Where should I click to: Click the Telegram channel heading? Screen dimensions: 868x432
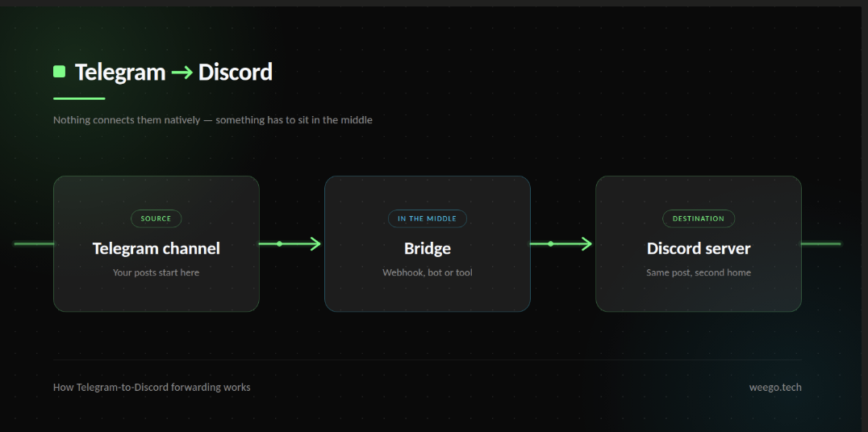(156, 248)
